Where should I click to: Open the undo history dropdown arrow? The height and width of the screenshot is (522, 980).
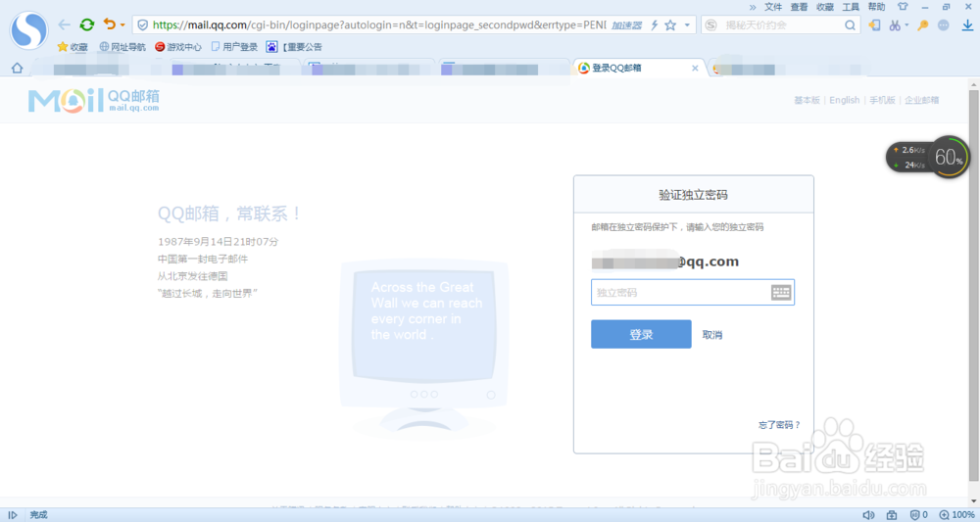tap(122, 25)
